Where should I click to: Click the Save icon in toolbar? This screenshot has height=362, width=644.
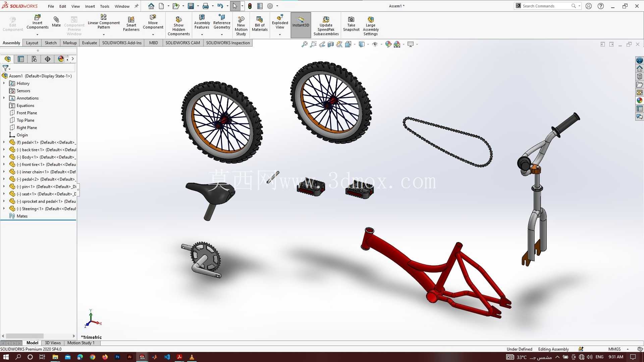(x=191, y=6)
